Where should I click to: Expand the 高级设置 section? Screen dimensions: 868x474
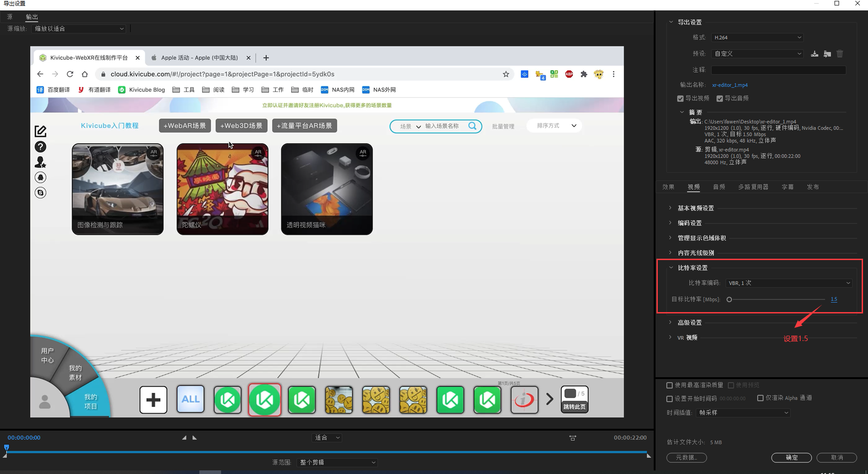pyautogui.click(x=689, y=322)
